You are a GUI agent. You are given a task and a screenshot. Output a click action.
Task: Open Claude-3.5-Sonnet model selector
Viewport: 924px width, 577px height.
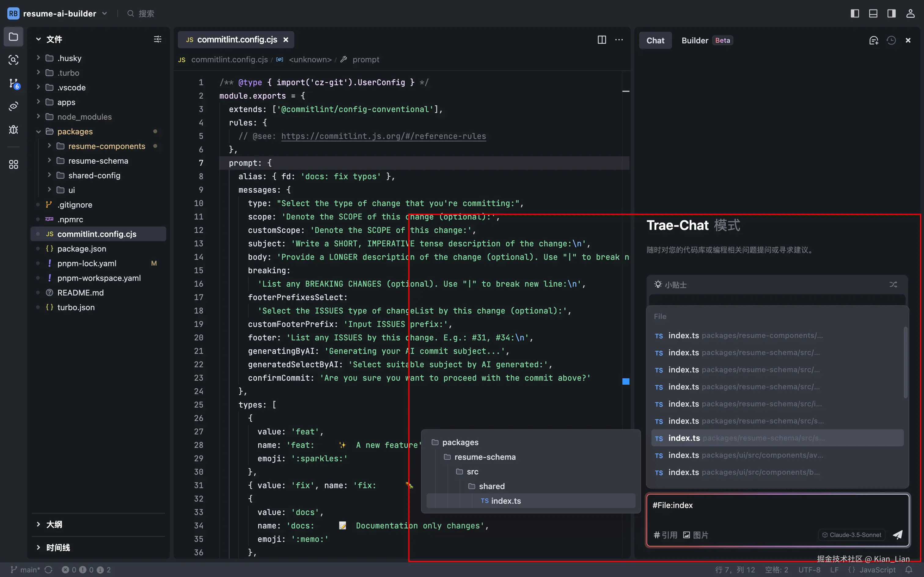click(x=852, y=535)
